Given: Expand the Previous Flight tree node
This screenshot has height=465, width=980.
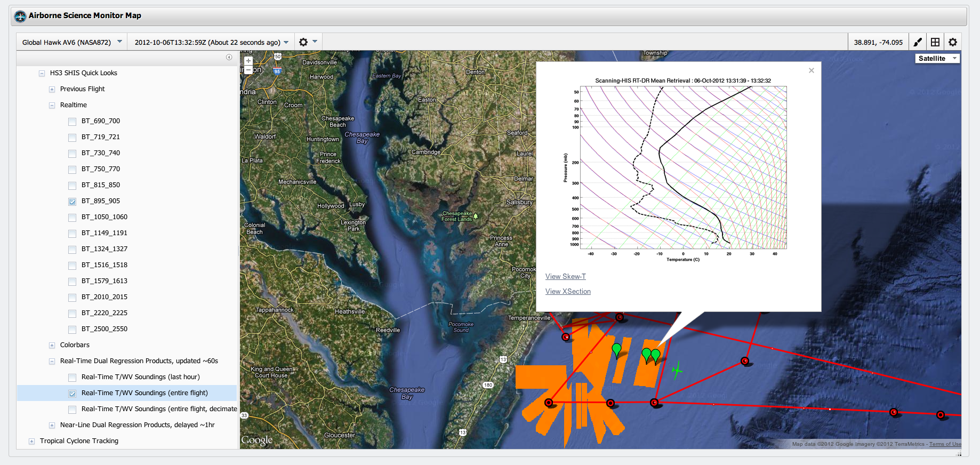Looking at the screenshot, I should click(52, 90).
